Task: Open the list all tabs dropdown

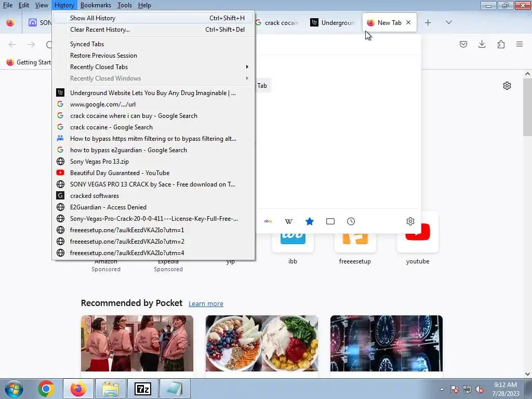Action: pos(448,22)
